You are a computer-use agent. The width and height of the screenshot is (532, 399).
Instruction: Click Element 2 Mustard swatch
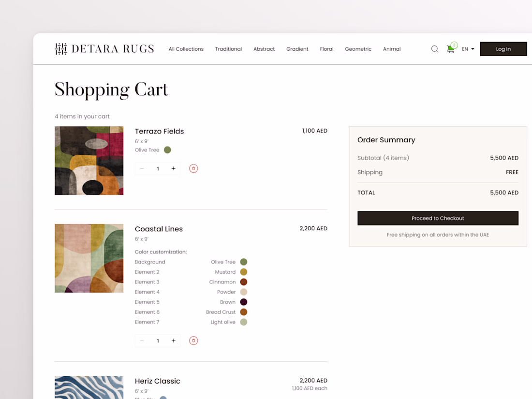244,272
